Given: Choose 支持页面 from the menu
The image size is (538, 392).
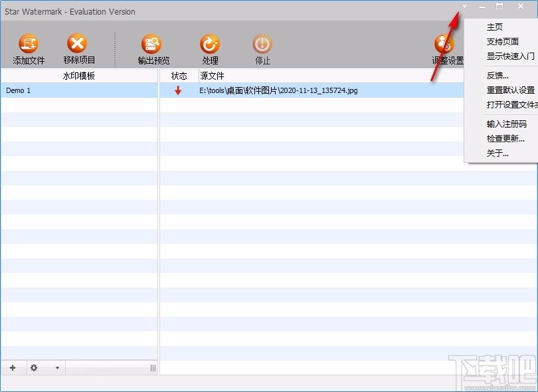Looking at the screenshot, I should pos(502,42).
